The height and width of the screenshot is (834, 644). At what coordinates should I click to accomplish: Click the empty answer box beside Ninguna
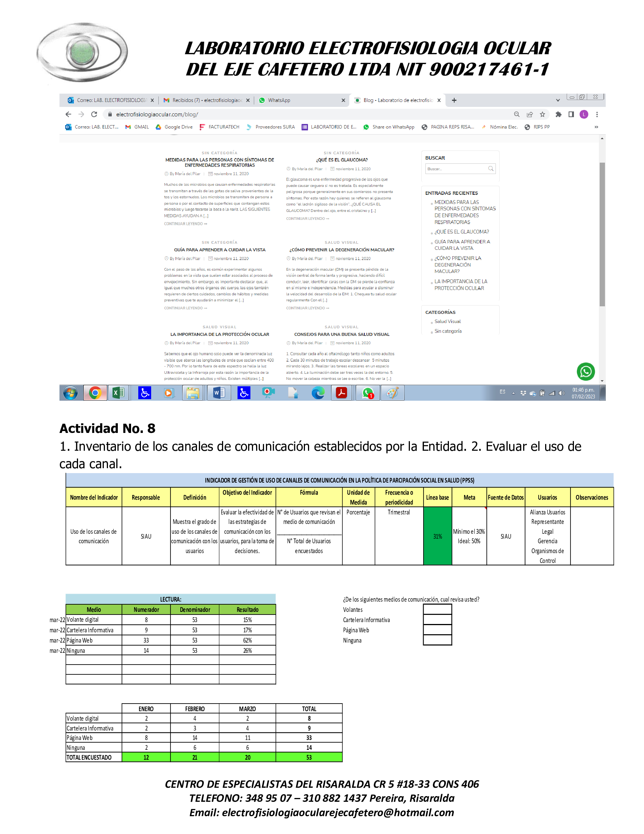[438, 640]
